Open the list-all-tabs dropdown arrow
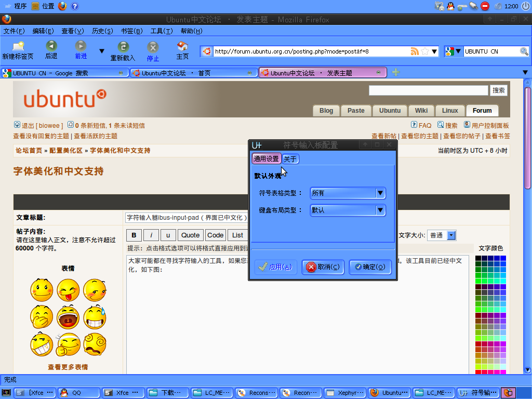Viewport: 532px width, 399px height. [x=525, y=72]
